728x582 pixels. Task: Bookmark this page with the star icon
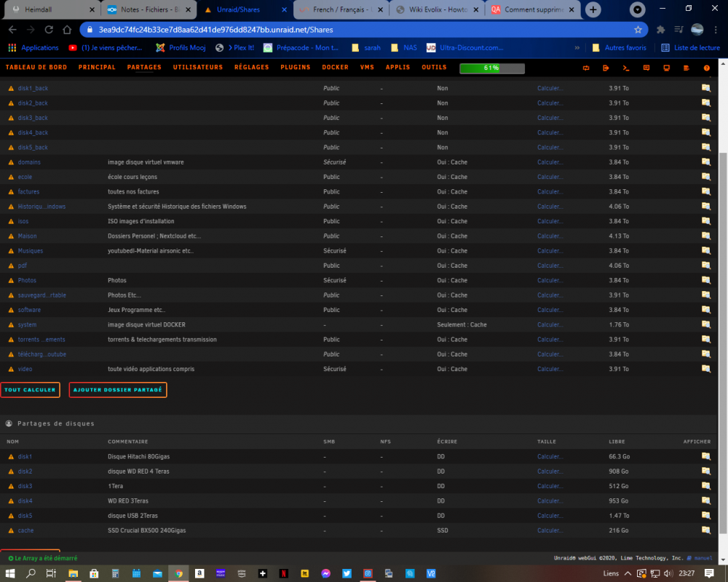tap(638, 30)
